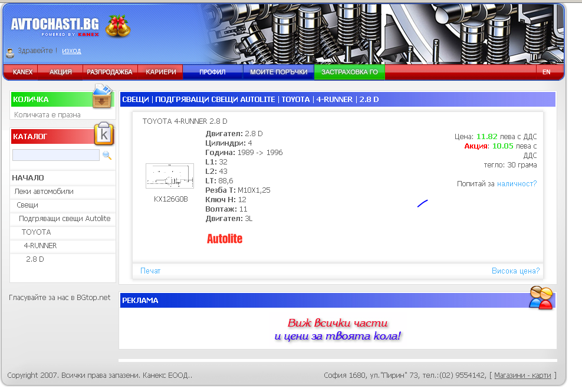Select Леки автомобили category
This screenshot has height=392, width=582.
click(x=44, y=192)
